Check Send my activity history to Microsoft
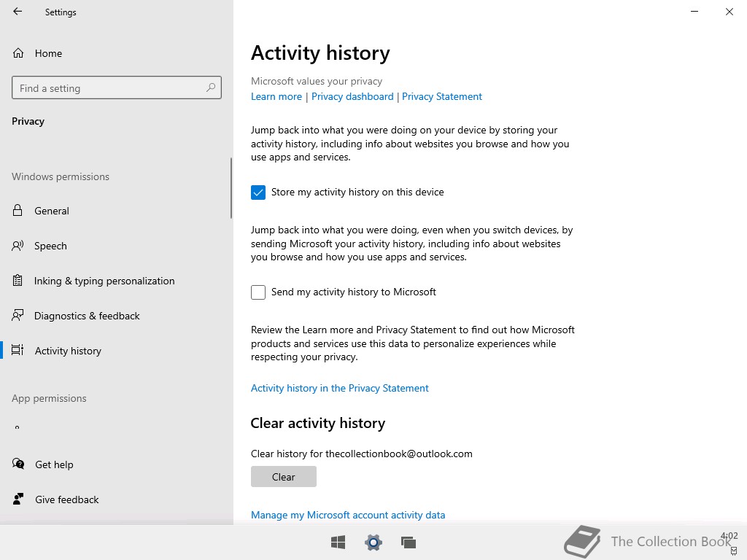The height and width of the screenshot is (560, 747). coord(258,292)
